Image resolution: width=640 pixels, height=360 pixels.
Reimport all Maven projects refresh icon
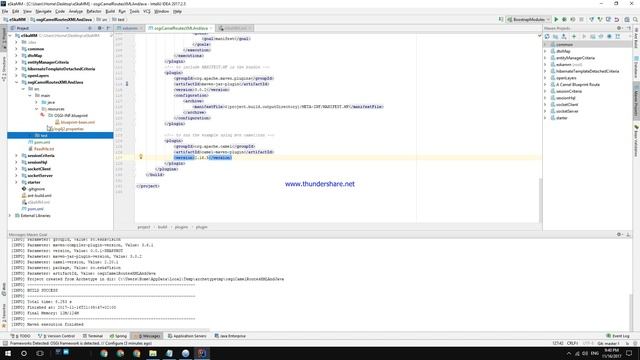547,37
